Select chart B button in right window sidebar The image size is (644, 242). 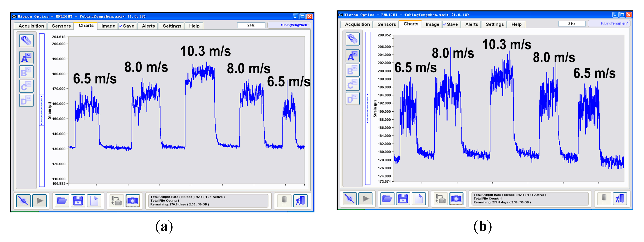pos(352,70)
